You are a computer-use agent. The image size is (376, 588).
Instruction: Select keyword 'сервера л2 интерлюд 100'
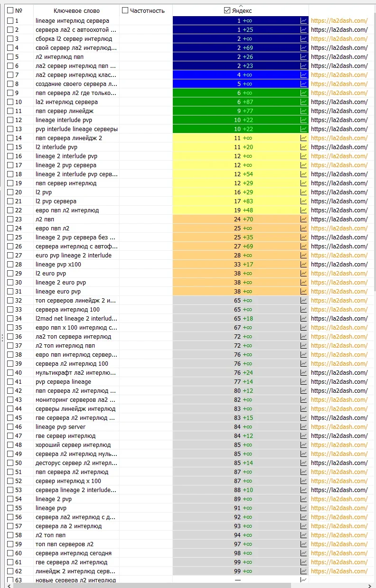[x=72, y=363]
